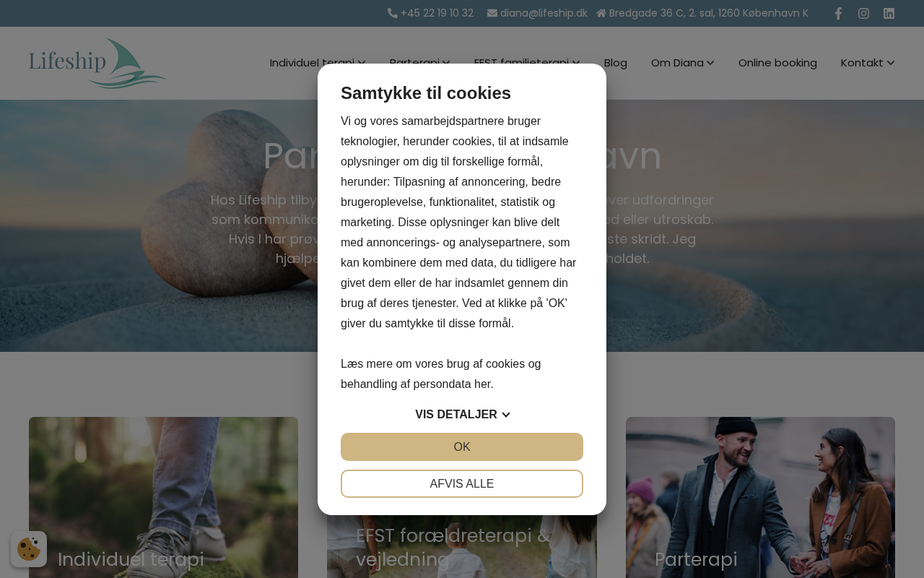Open the Blog menu item
The image size is (924, 578).
(616, 63)
